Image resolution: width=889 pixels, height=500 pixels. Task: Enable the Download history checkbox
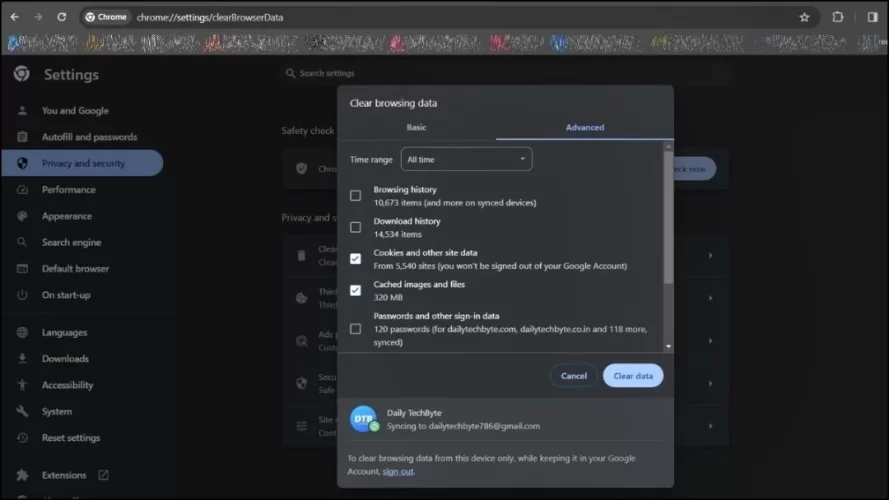355,227
